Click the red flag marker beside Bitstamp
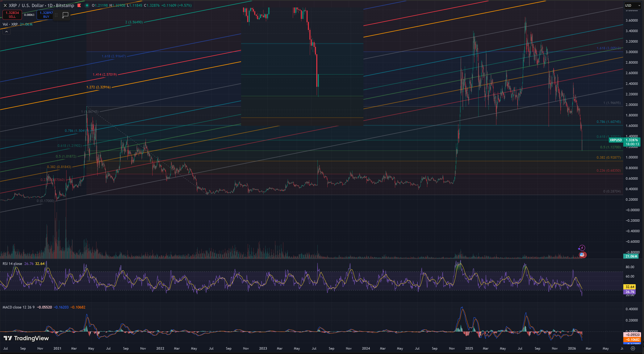Image resolution: width=644 pixels, height=354 pixels. [79, 5]
